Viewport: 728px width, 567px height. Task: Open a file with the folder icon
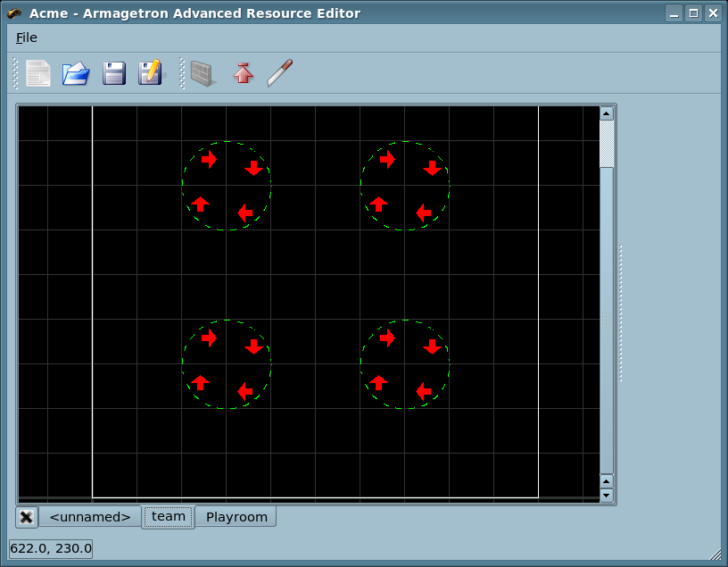[76, 73]
